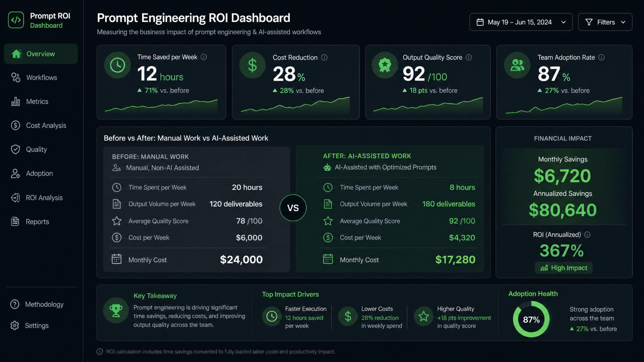The width and height of the screenshot is (644, 362).
Task: Click the ROI Analysis sidebar icon
Action: point(15,198)
